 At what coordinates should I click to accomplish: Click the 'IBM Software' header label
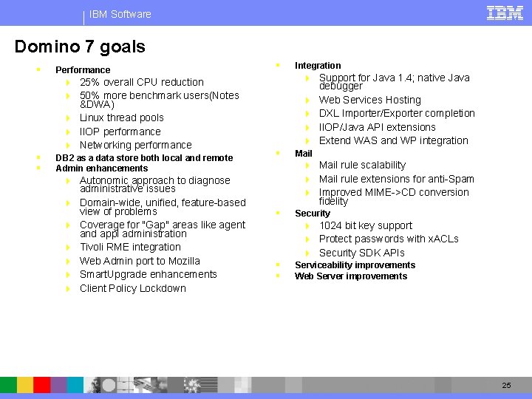pyautogui.click(x=120, y=14)
